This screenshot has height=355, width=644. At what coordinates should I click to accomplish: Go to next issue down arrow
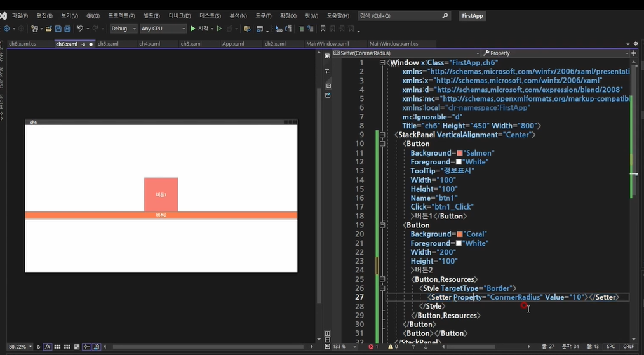tap(426, 347)
